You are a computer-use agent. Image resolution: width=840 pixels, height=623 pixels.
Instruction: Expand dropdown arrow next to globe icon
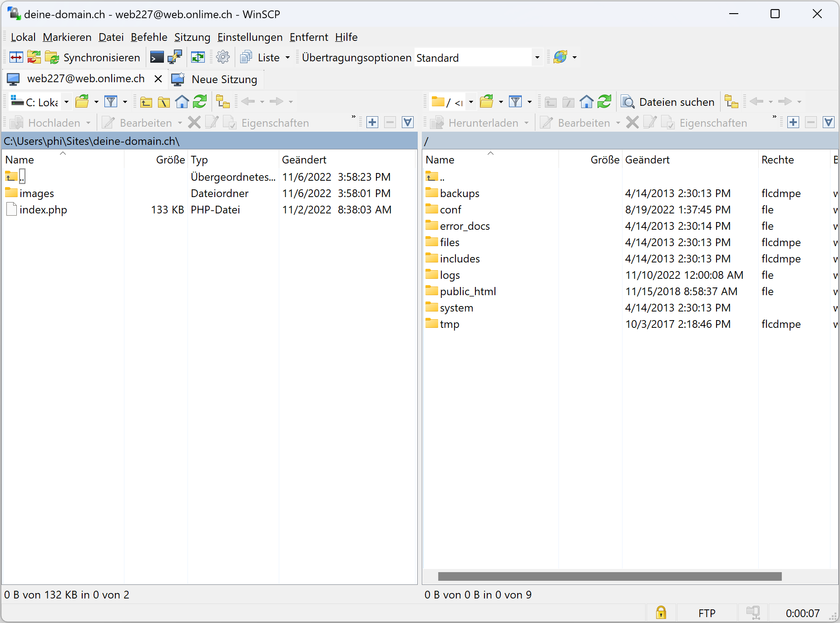coord(574,58)
